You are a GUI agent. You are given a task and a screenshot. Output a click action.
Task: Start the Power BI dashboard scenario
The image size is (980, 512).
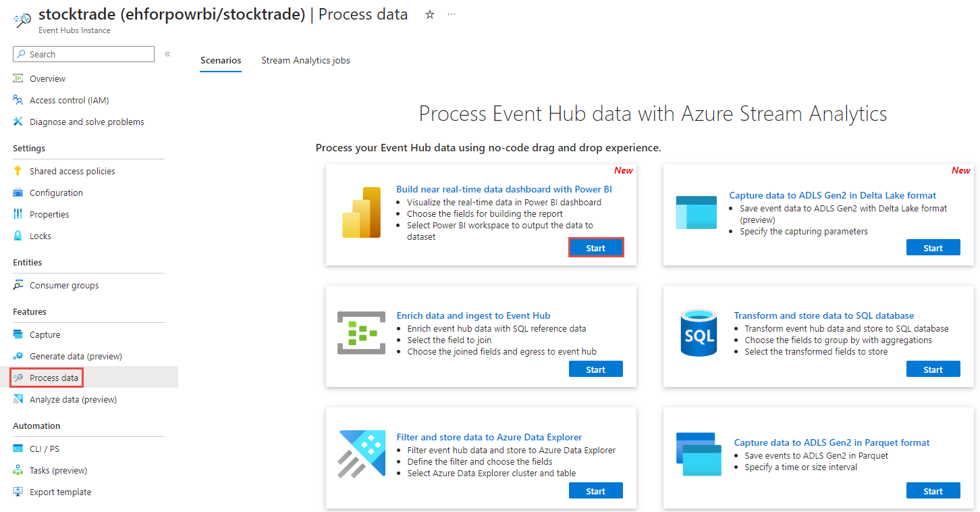[595, 248]
